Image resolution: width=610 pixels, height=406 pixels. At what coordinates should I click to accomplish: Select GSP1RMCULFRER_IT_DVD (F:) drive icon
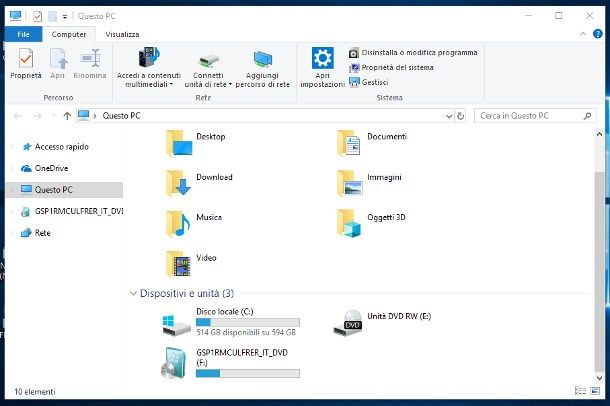coord(175,363)
